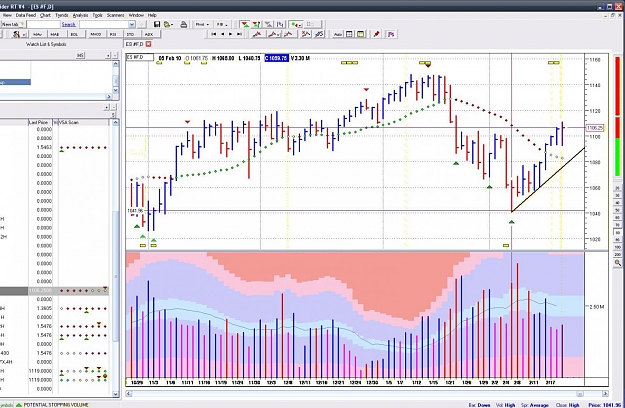The width and height of the screenshot is (625, 408).
Task: Open the combo box dropdown right of Search
Action: tap(132, 25)
